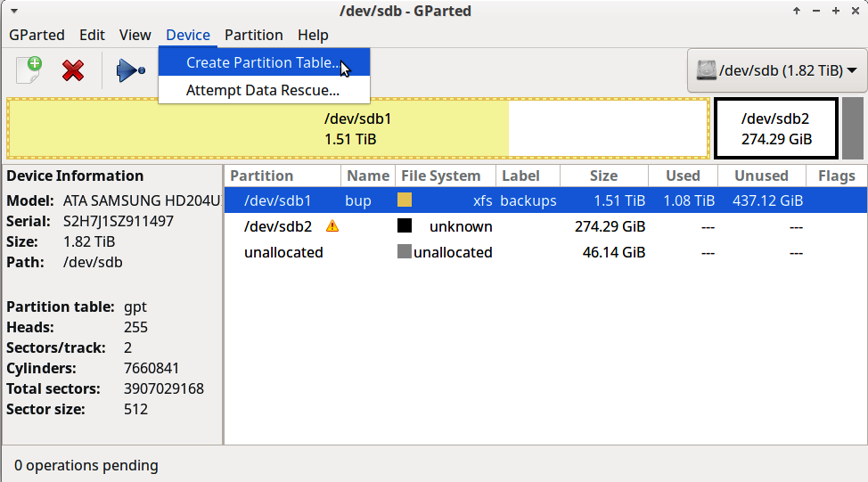Click the Label column header
This screenshot has width=868, height=482.
point(528,176)
